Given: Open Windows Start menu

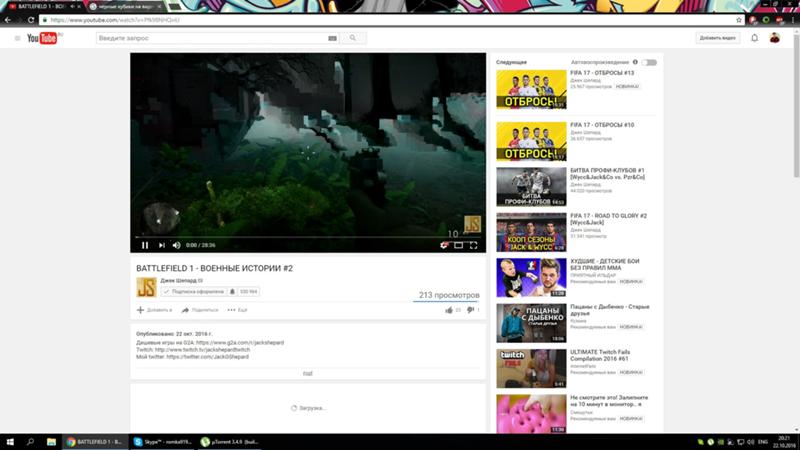Looking at the screenshot, I should coord(10,442).
